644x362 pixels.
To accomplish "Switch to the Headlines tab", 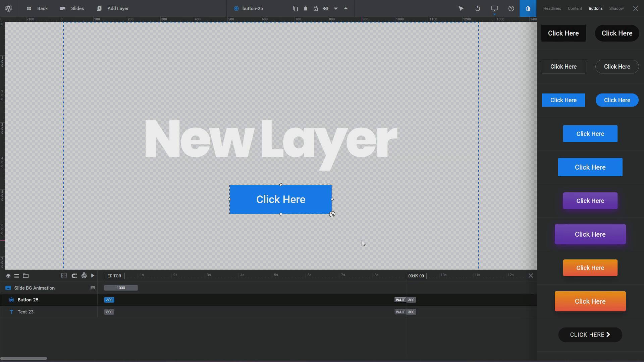I will [551, 8].
